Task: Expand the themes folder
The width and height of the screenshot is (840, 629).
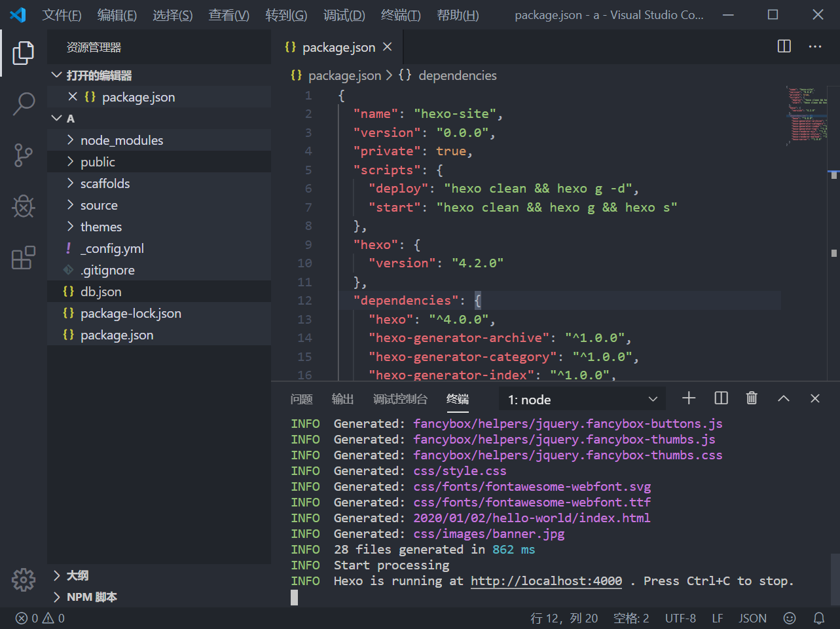Action: (101, 227)
